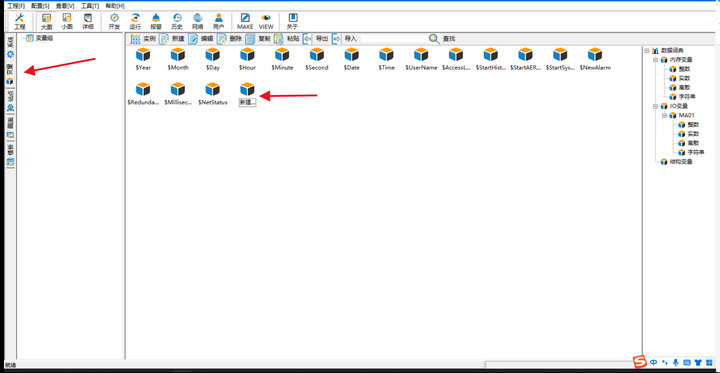The height and width of the screenshot is (373, 720).
Task: Select the $Year variable icon
Action: click(143, 59)
